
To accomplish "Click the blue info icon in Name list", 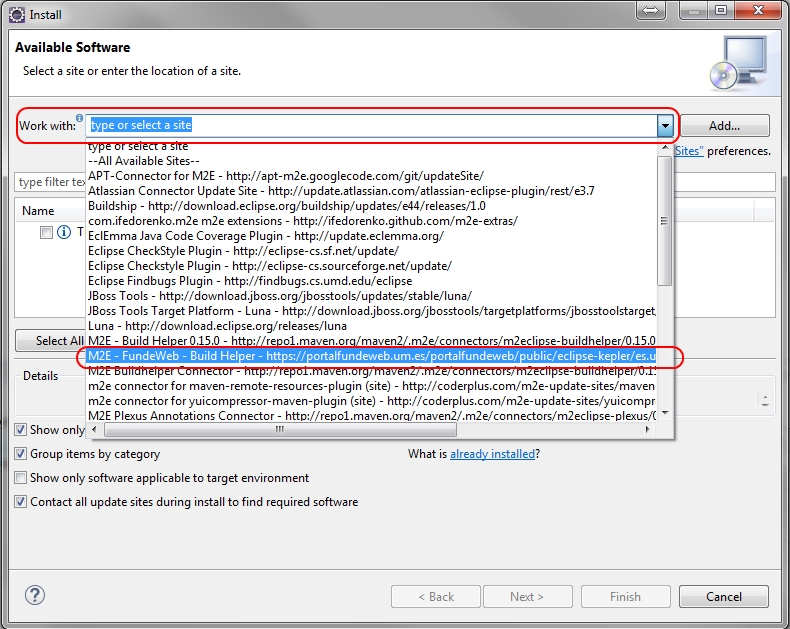I will (x=64, y=232).
